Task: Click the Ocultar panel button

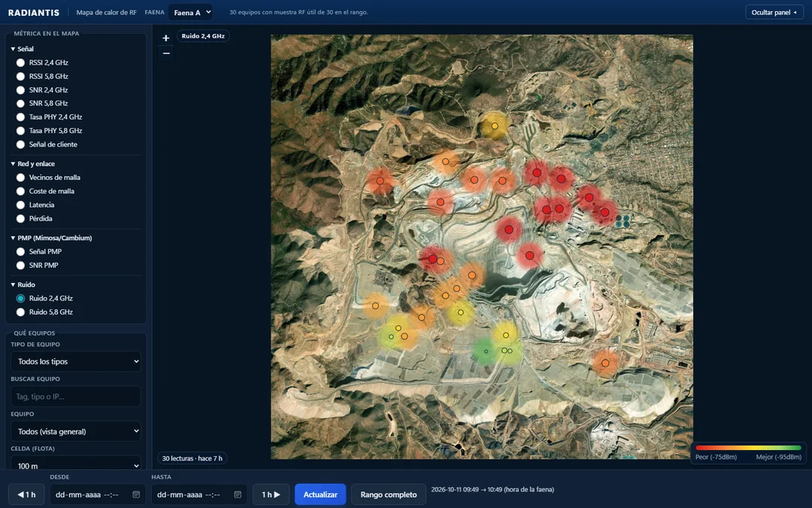Action: pos(774,13)
